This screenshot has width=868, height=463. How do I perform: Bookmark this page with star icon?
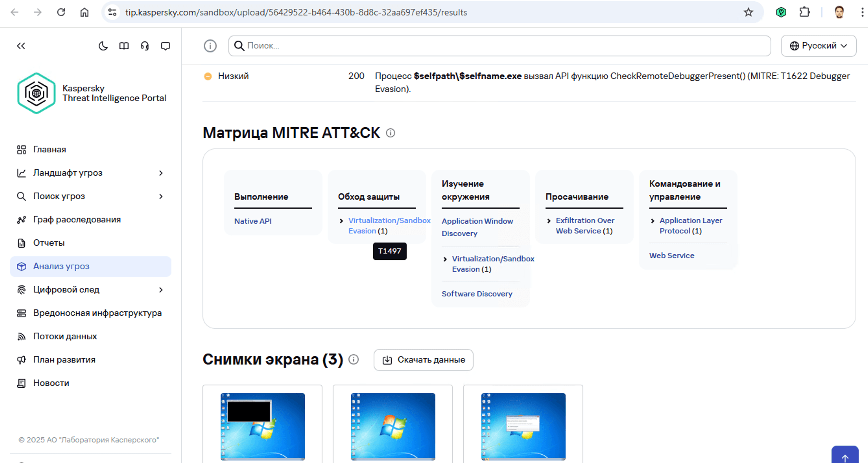pos(748,12)
